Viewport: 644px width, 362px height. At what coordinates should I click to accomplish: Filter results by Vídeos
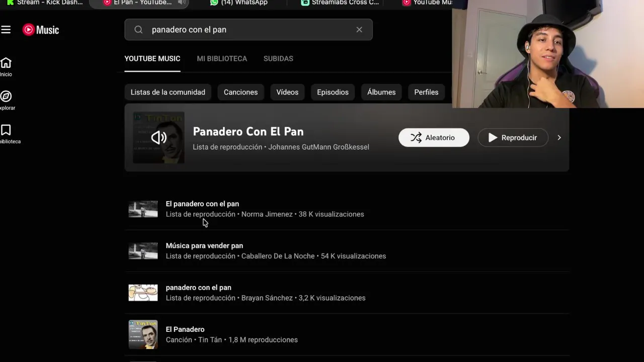(287, 92)
